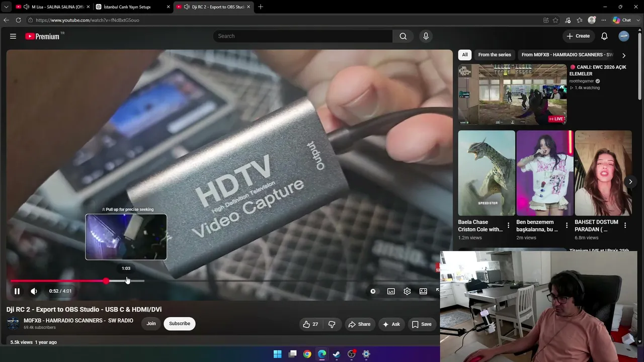644x362 pixels.
Task: Start voice search with the microphone
Action: pyautogui.click(x=426, y=36)
